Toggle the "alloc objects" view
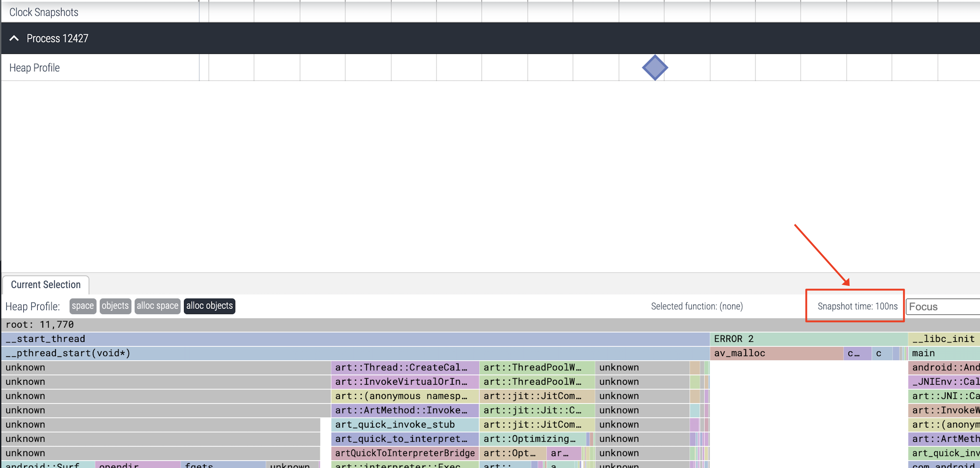Image resolution: width=980 pixels, height=468 pixels. 209,306
